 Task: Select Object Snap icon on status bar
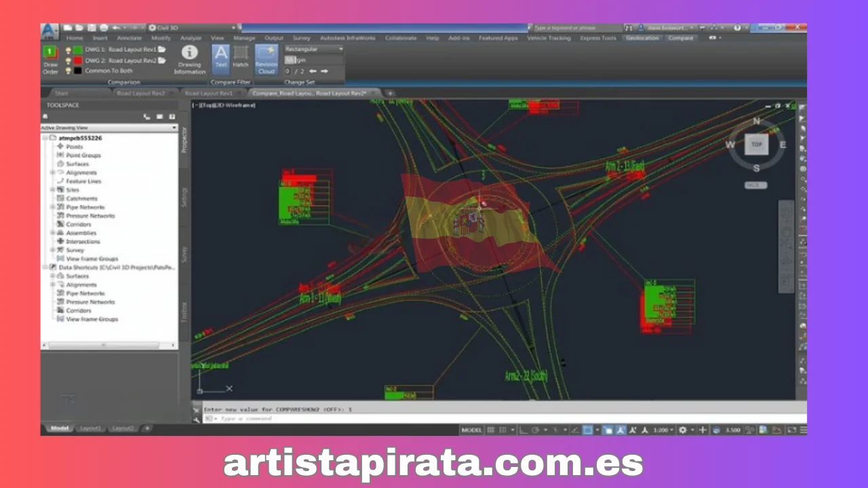click(x=587, y=430)
